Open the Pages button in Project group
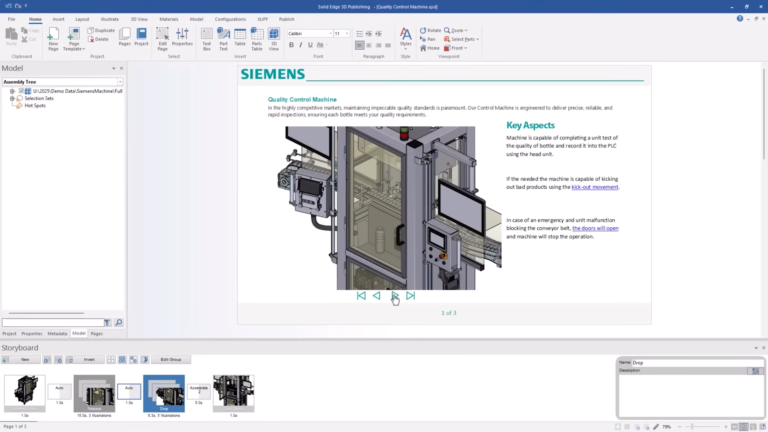Viewport: 768px width, 432px height. point(125,37)
